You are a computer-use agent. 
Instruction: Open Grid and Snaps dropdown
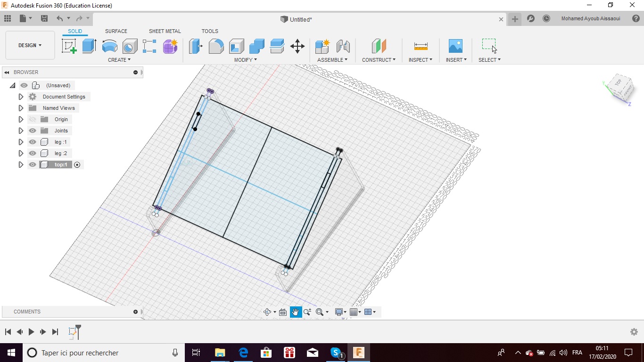point(356,312)
